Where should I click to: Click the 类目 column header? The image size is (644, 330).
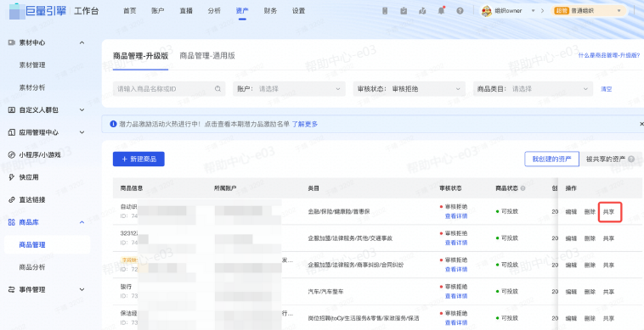[x=314, y=188]
